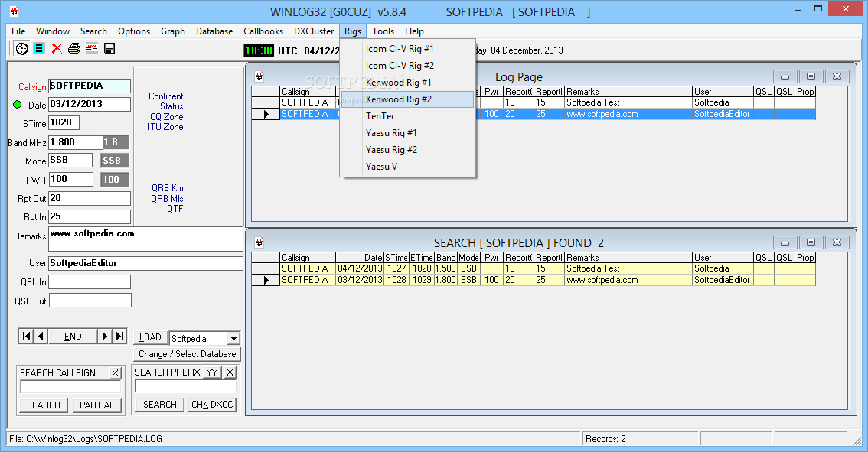Click the SEARCH CALLSIGN text input

70,387
